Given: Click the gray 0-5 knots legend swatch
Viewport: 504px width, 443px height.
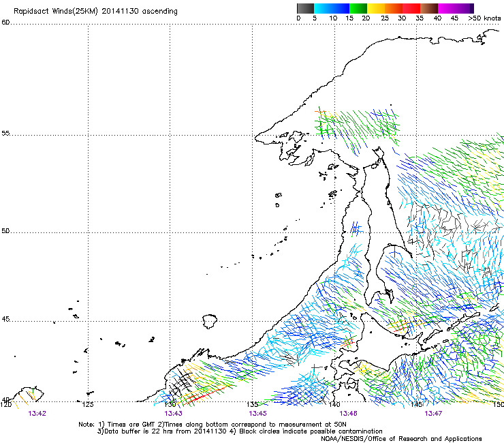Looking at the screenshot, I should click(305, 8).
